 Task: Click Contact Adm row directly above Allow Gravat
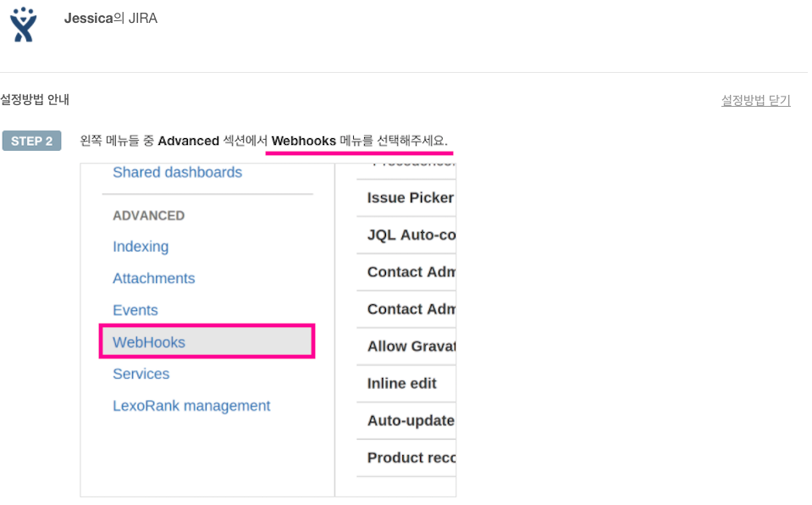[411, 309]
